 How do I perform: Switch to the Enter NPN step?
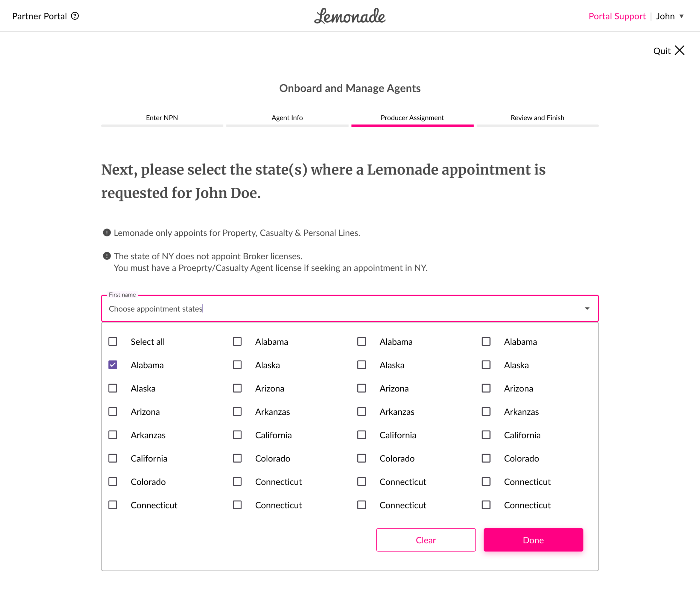coord(162,118)
